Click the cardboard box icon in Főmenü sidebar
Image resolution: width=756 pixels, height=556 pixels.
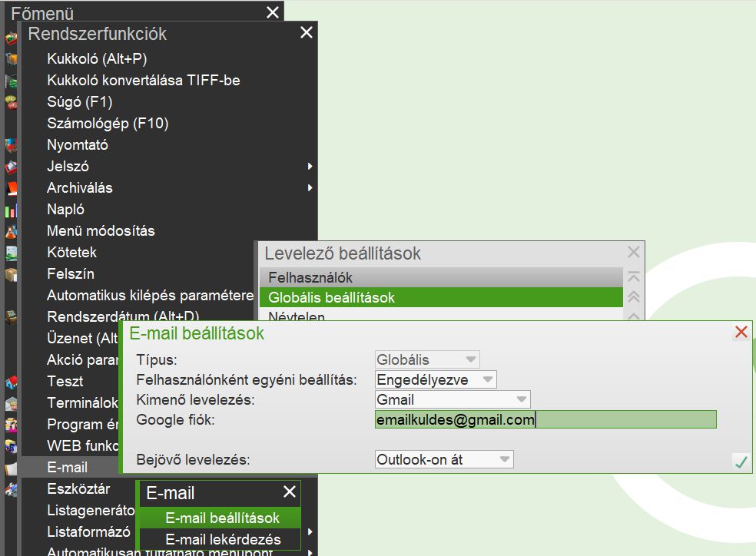point(11,274)
